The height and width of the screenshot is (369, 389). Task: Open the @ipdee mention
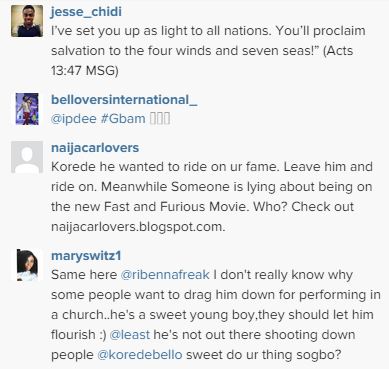(74, 119)
